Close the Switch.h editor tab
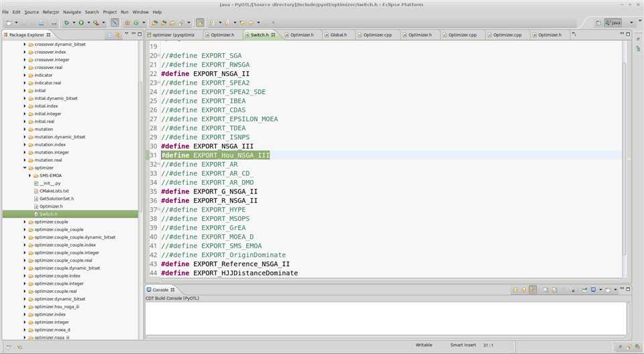644x354 pixels. point(273,35)
